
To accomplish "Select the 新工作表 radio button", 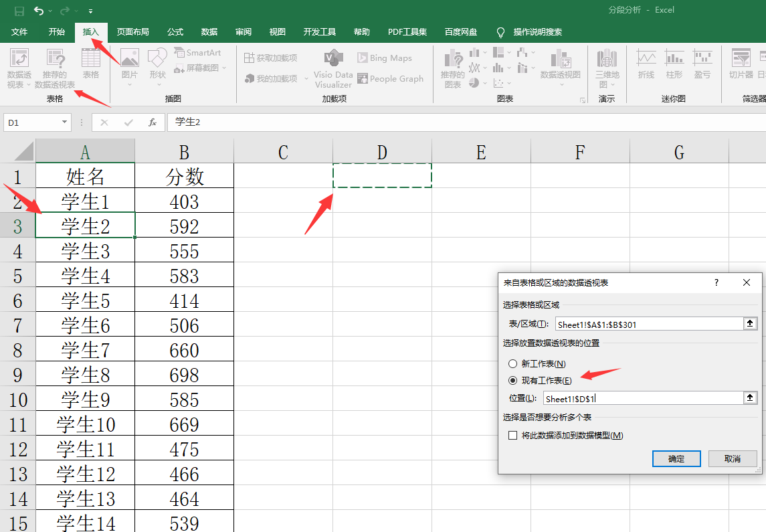I will point(512,363).
